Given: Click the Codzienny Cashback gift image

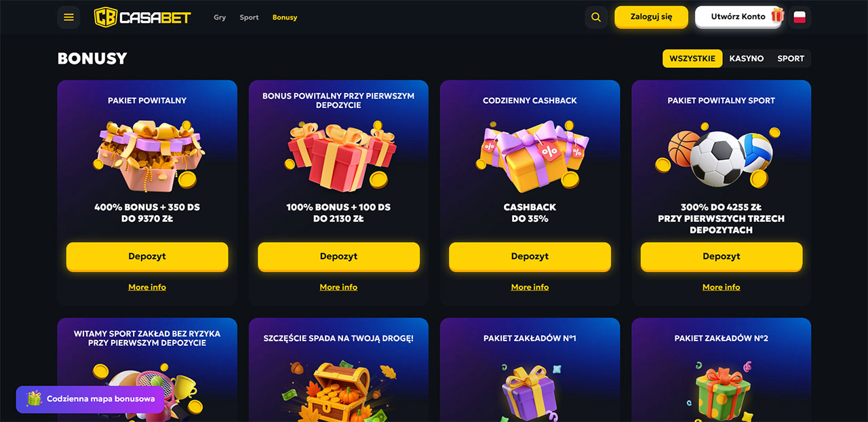Looking at the screenshot, I should (531, 156).
